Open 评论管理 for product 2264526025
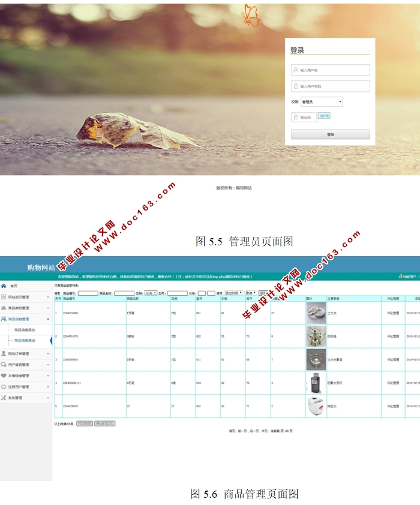The height and width of the screenshot is (505, 420). click(x=393, y=406)
